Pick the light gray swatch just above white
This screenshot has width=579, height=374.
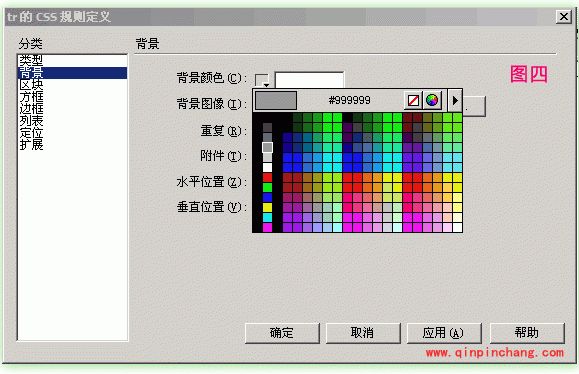pyautogui.click(x=267, y=157)
